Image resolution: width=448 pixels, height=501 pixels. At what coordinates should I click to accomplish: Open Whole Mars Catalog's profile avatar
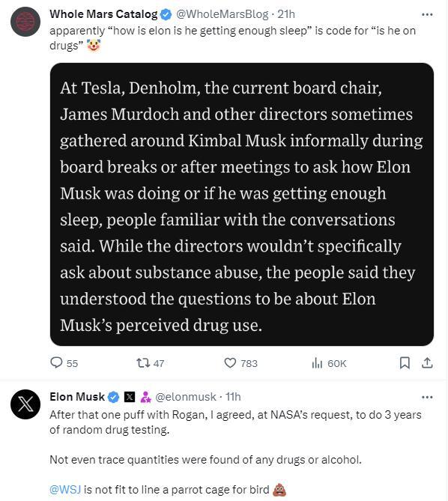click(x=25, y=22)
